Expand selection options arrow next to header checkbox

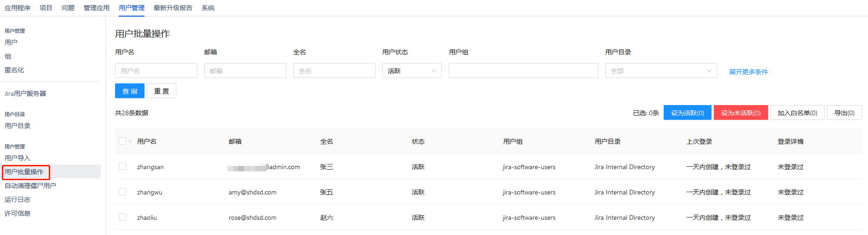click(x=130, y=141)
